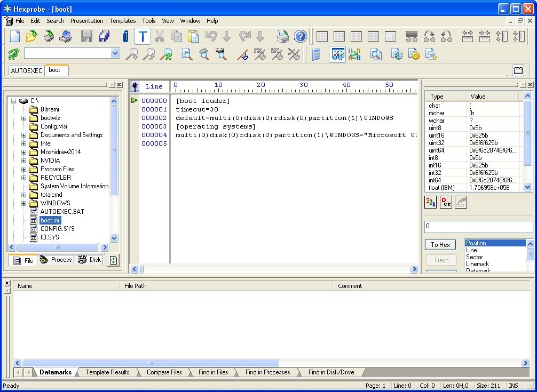Toggle the Dec decimal display button
537x392 pixels.
coord(446,202)
